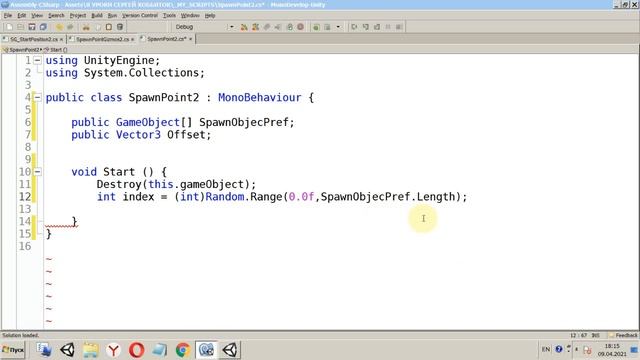
Task: Click 'Random' on line 12
Action: [224, 197]
